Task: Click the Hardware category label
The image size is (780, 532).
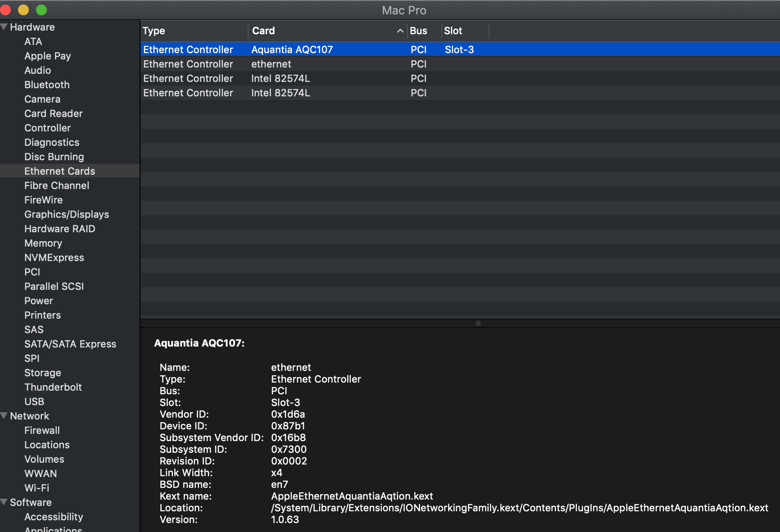Action: click(x=32, y=27)
